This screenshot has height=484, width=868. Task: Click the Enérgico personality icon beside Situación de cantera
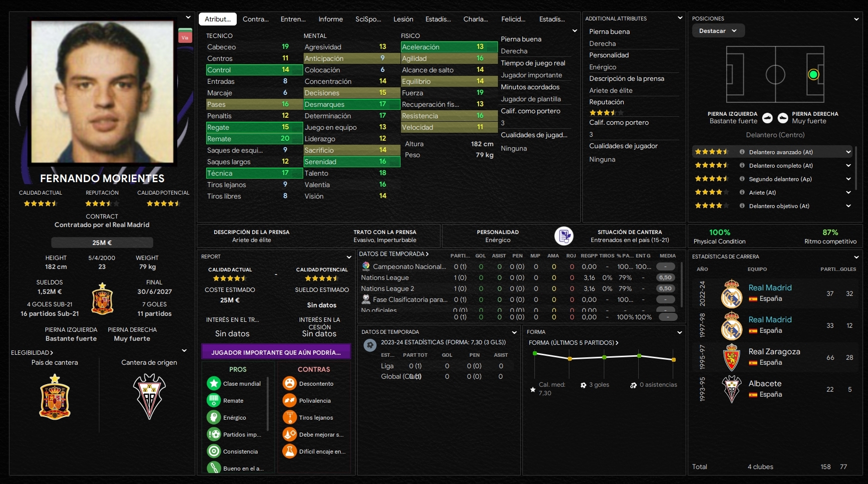pos(564,236)
